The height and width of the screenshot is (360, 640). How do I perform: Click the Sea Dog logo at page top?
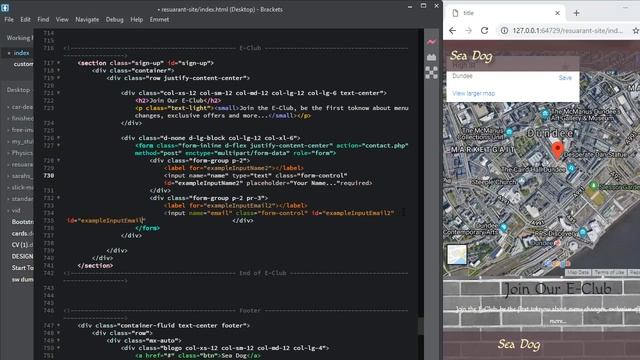click(x=471, y=56)
